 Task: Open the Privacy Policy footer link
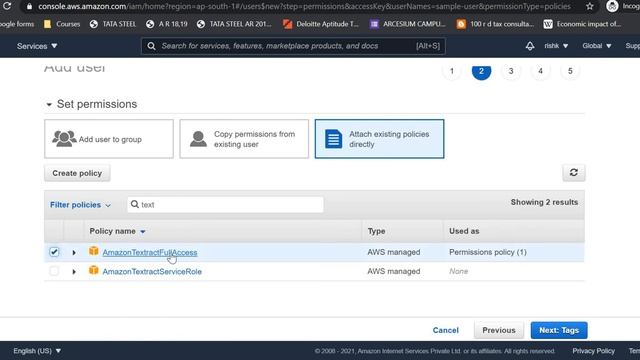click(593, 351)
